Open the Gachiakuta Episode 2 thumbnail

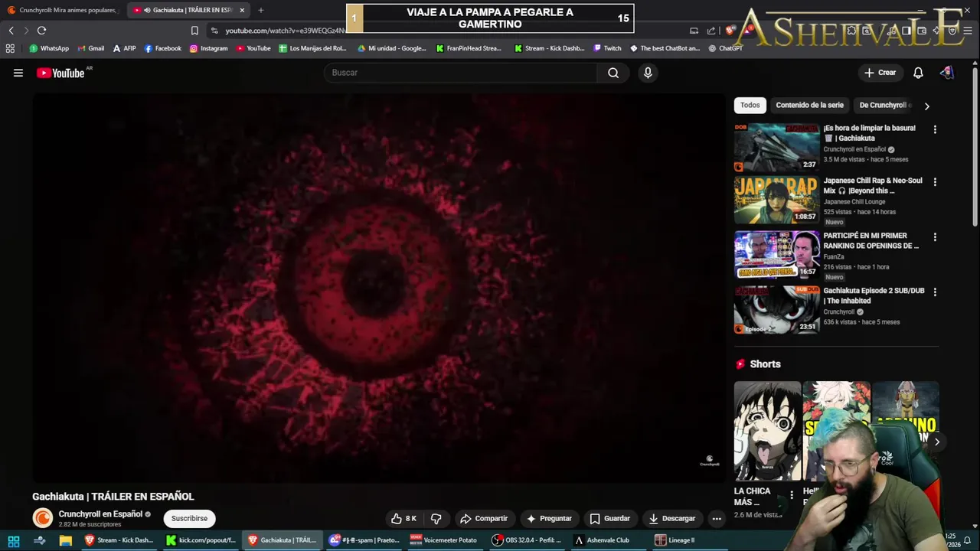pyautogui.click(x=776, y=310)
